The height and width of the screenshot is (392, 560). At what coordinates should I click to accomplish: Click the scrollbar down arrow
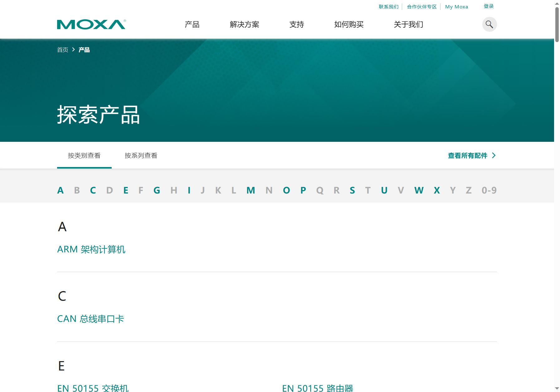pos(557,388)
